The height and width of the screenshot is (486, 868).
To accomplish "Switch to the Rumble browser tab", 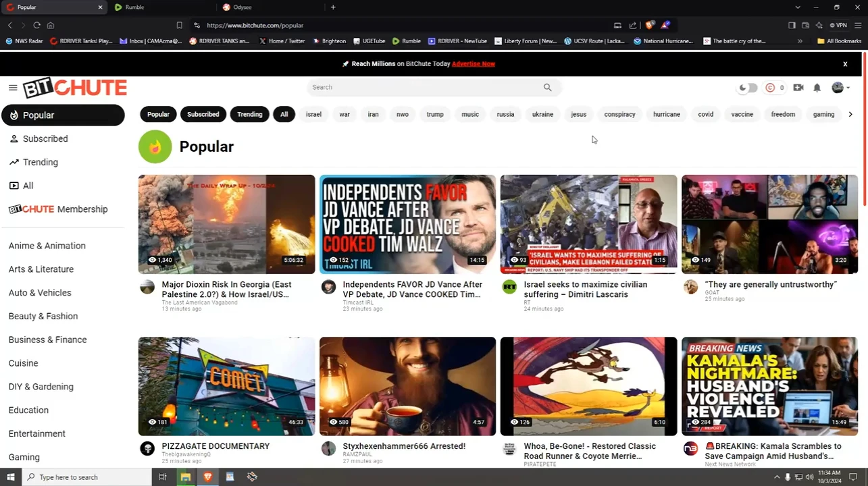I will click(163, 7).
